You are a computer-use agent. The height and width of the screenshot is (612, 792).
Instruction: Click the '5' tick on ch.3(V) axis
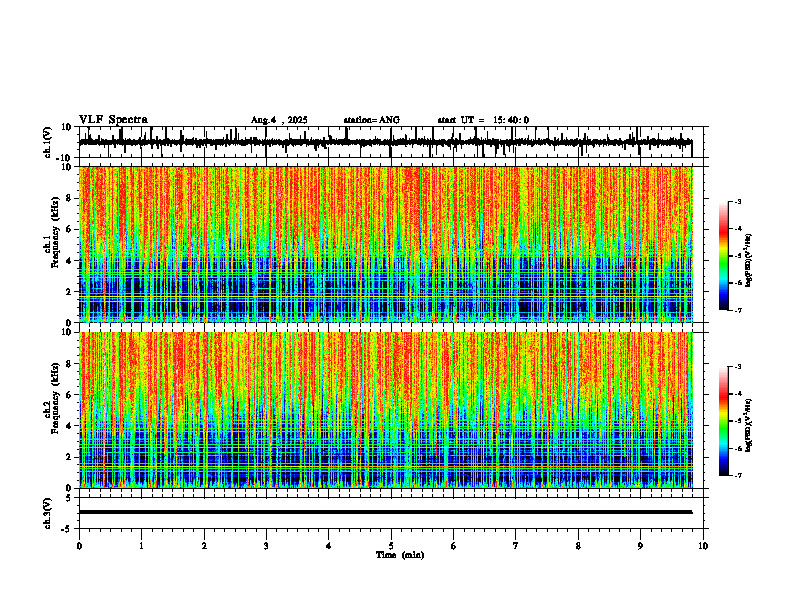tap(70, 498)
